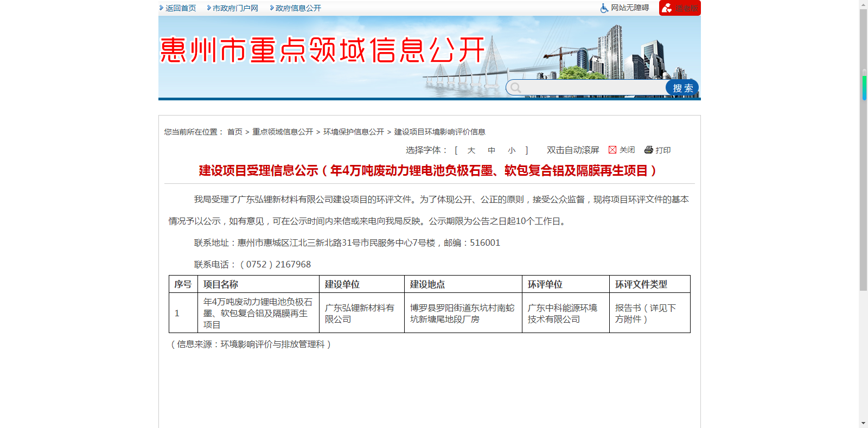Open the 适老版 elderly-friendly version button
The image size is (868, 428).
pos(680,8)
